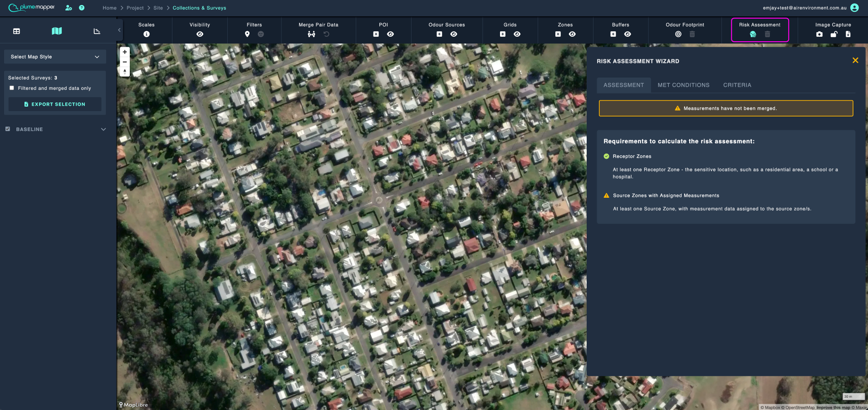Toggle the Visibility eye icon
Viewport: 868px width, 410px height.
200,34
